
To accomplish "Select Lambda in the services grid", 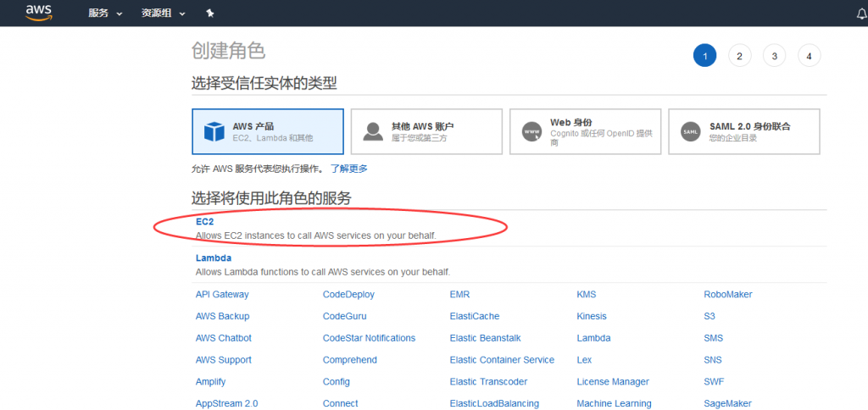I will pyautogui.click(x=593, y=338).
